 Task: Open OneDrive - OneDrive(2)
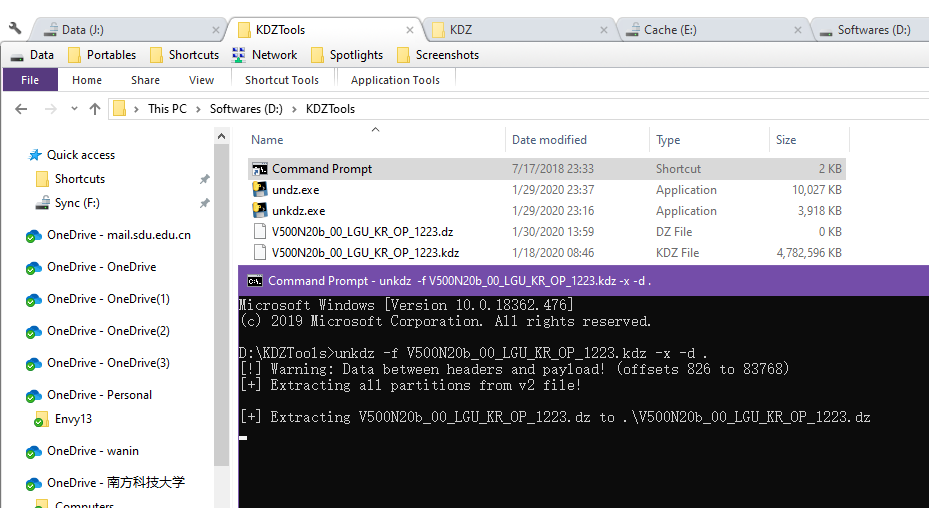(x=98, y=331)
